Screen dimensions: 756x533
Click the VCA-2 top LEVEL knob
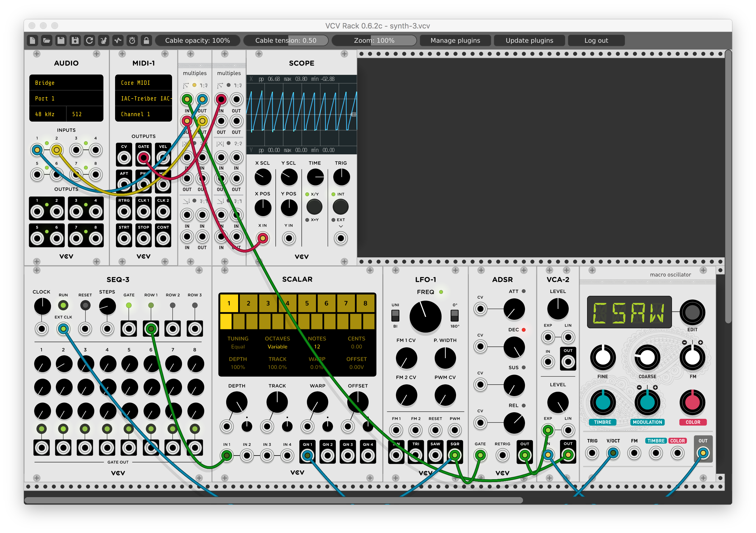click(x=557, y=309)
